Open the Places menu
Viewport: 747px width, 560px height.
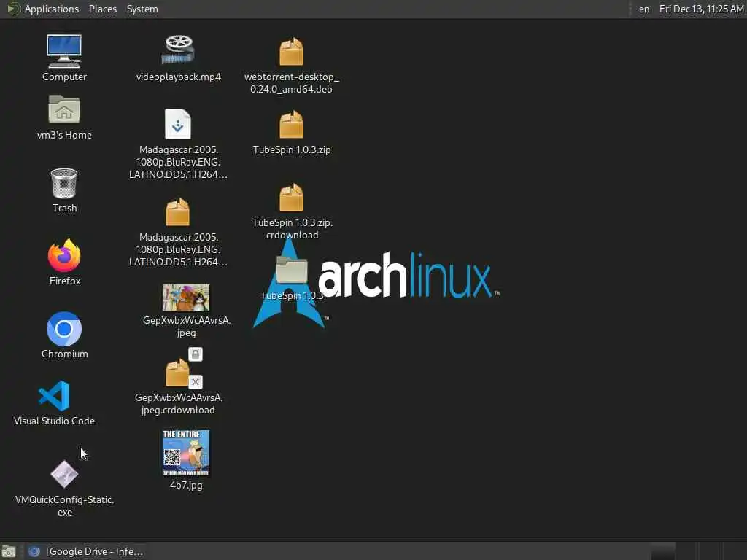pos(102,9)
